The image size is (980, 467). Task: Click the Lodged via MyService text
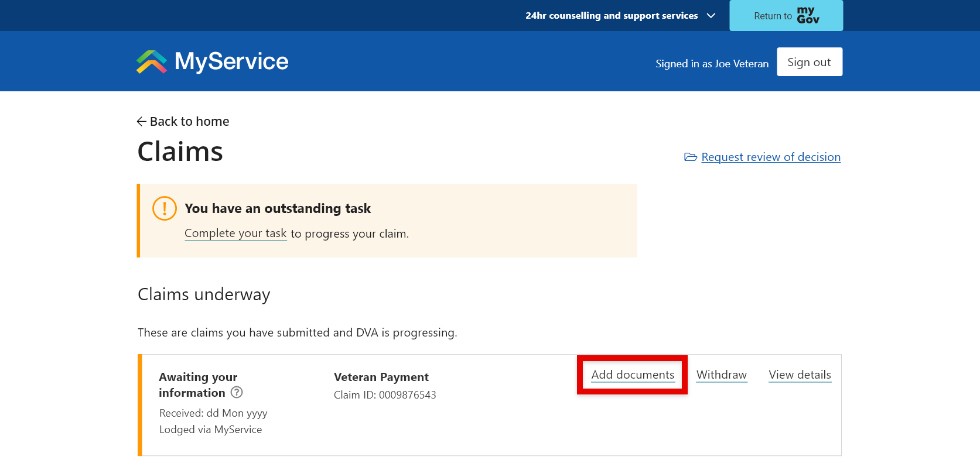click(211, 430)
